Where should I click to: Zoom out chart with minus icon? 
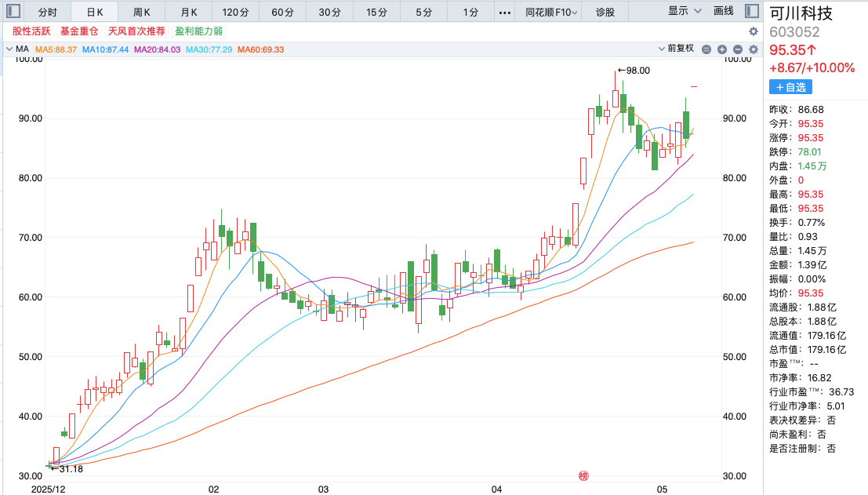click(737, 49)
